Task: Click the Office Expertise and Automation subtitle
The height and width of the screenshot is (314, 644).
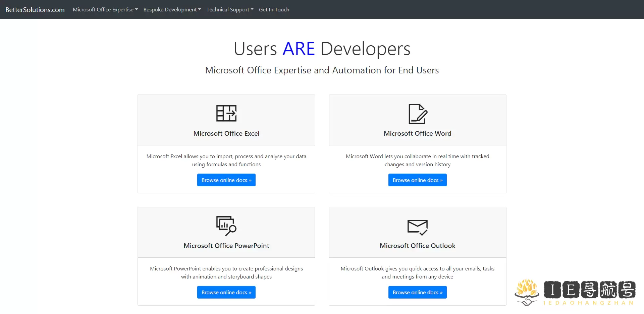Action: [322, 70]
